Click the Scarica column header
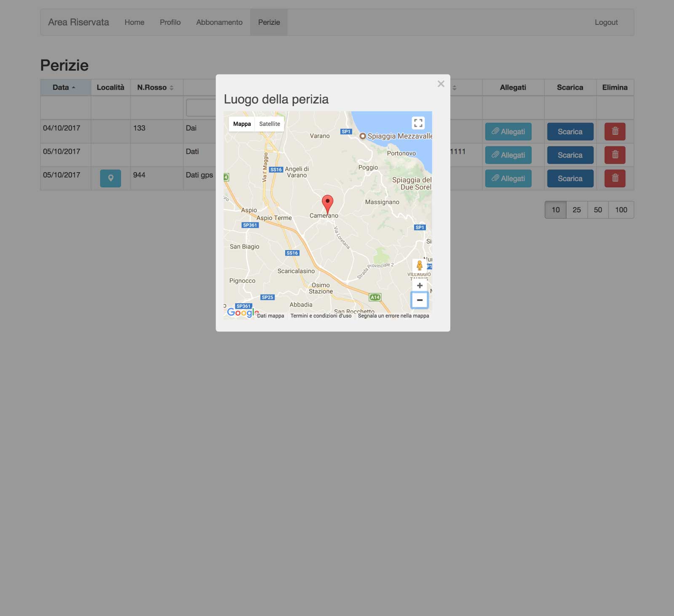This screenshot has height=616, width=674. pos(570,87)
